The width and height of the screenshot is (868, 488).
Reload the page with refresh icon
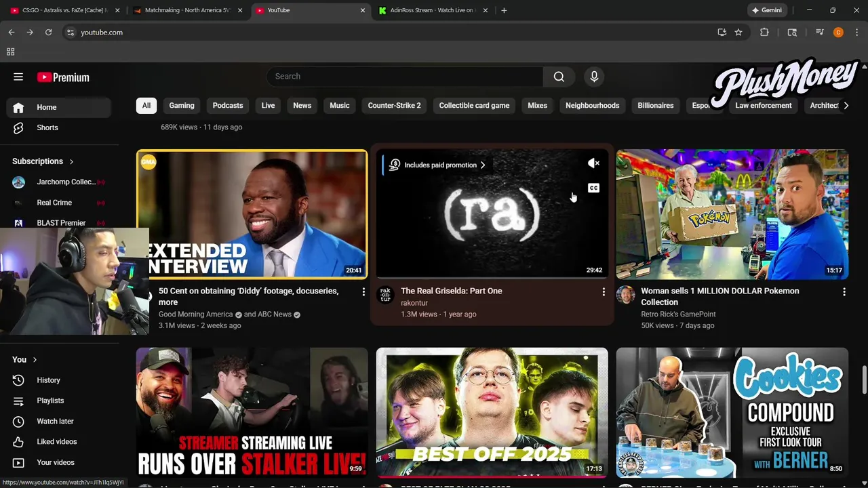click(x=48, y=32)
